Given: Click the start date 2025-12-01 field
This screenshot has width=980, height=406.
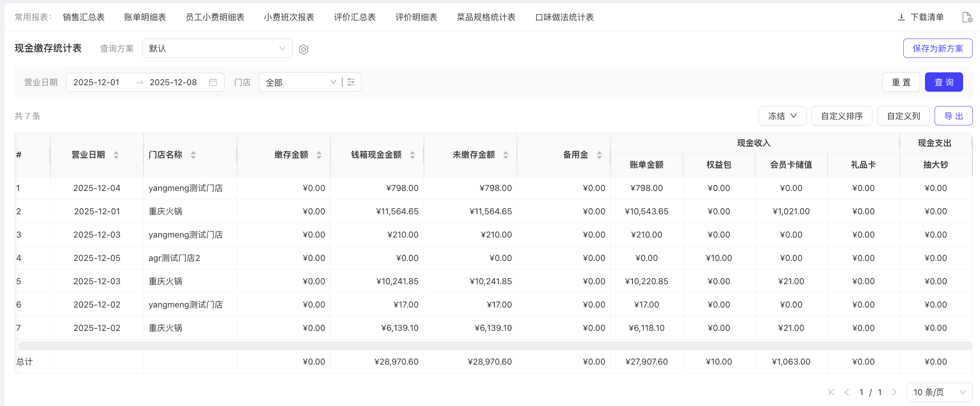Looking at the screenshot, I should 96,82.
